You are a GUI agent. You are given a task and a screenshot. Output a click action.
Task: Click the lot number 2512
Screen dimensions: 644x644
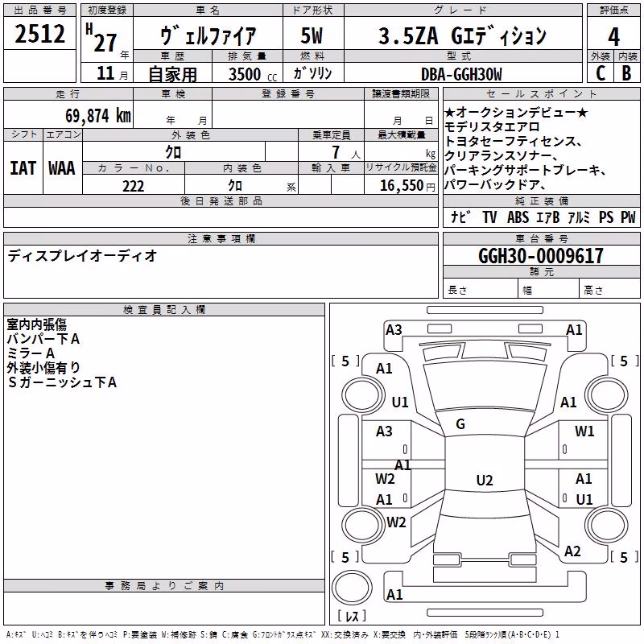pos(39,34)
